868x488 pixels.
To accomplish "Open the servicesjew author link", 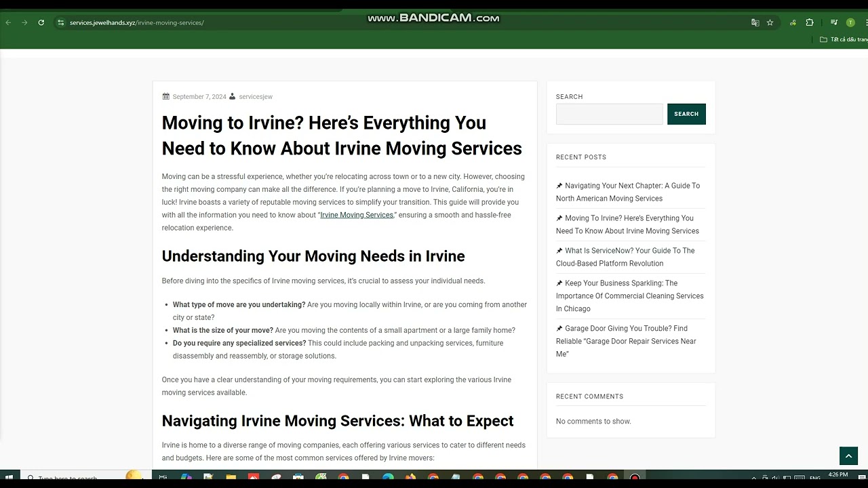I will (x=256, y=97).
